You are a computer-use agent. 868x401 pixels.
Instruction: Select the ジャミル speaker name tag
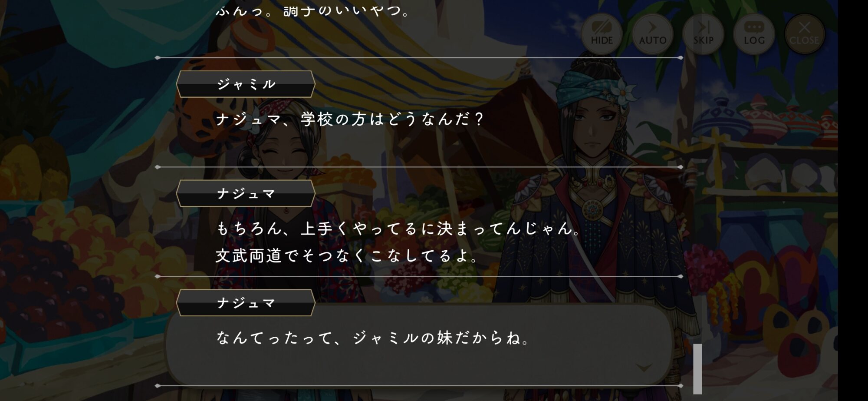[246, 84]
